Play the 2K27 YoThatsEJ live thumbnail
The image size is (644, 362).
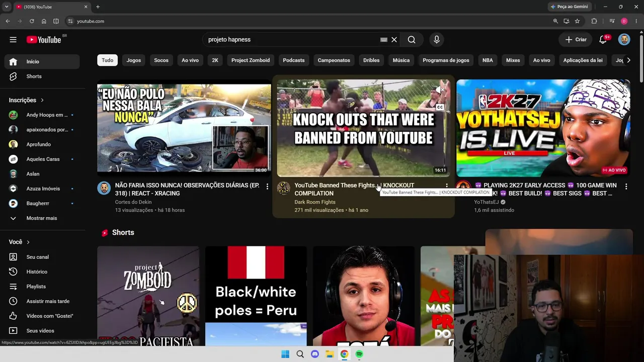tap(543, 128)
